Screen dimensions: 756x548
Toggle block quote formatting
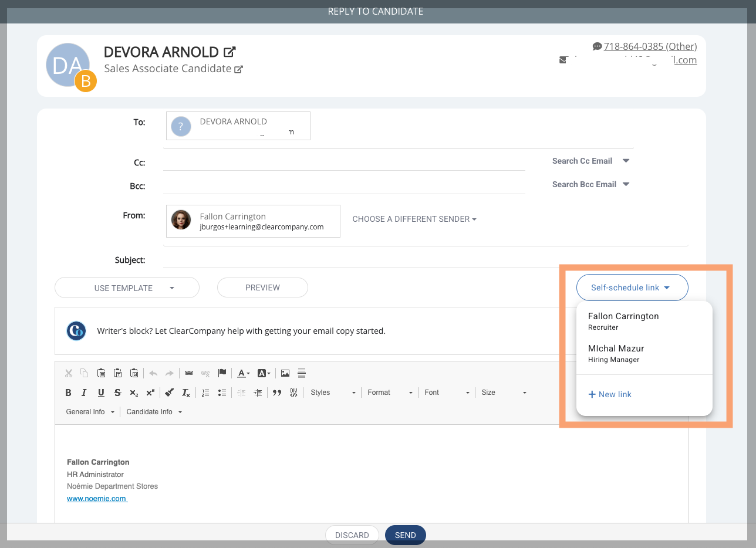tap(277, 393)
